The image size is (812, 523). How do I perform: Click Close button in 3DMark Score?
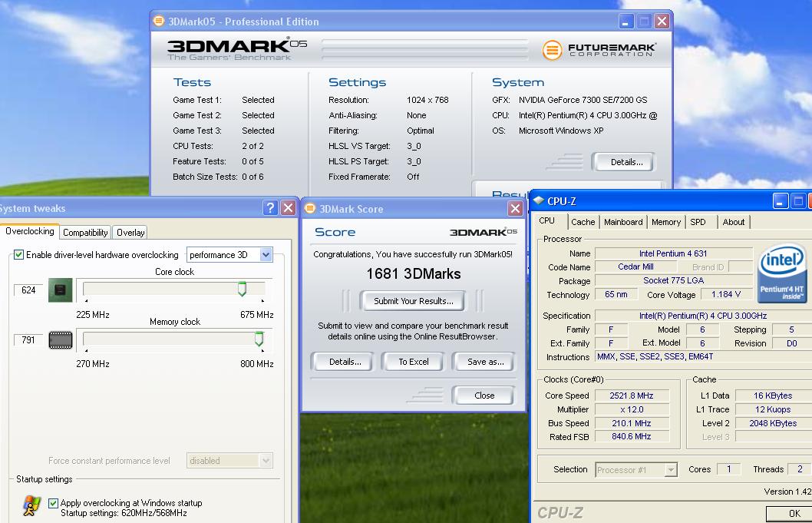click(x=484, y=396)
